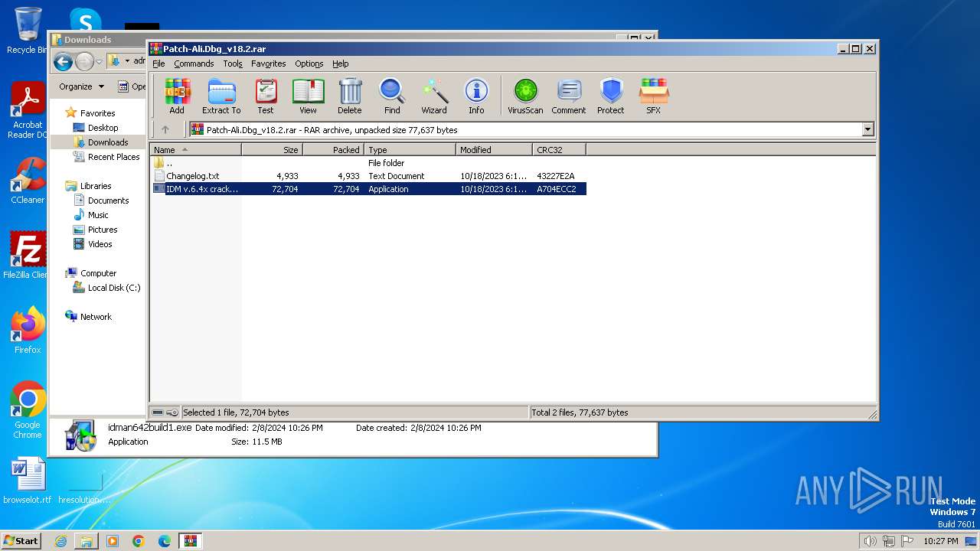The image size is (980, 551).
Task: Open Microsoft Edge from taskbar
Action: pos(165,541)
